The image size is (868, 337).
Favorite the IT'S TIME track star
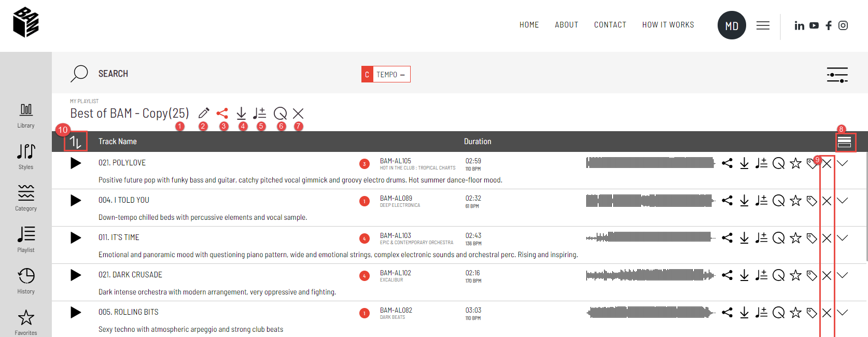pyautogui.click(x=795, y=238)
